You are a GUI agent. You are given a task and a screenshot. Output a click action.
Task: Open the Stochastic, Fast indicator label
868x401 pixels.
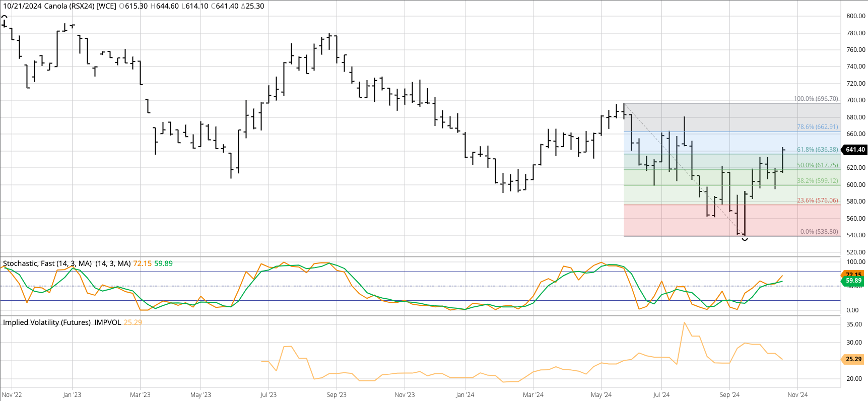[47, 263]
